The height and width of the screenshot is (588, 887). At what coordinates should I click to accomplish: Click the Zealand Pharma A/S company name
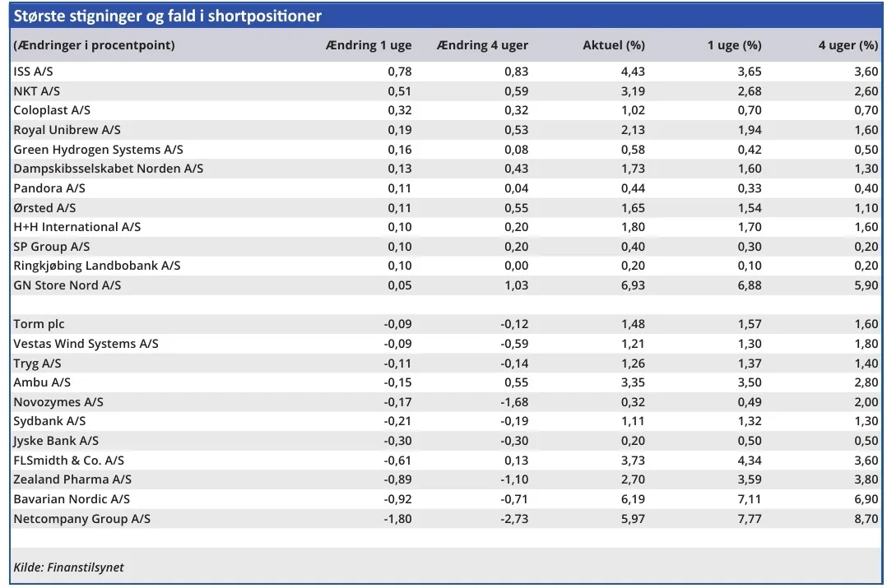(72, 479)
